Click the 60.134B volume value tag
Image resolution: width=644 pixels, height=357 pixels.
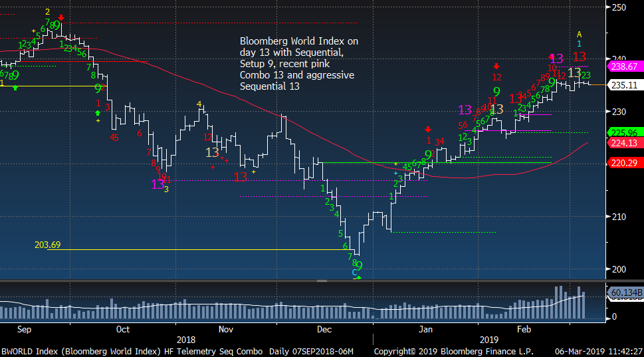click(626, 293)
